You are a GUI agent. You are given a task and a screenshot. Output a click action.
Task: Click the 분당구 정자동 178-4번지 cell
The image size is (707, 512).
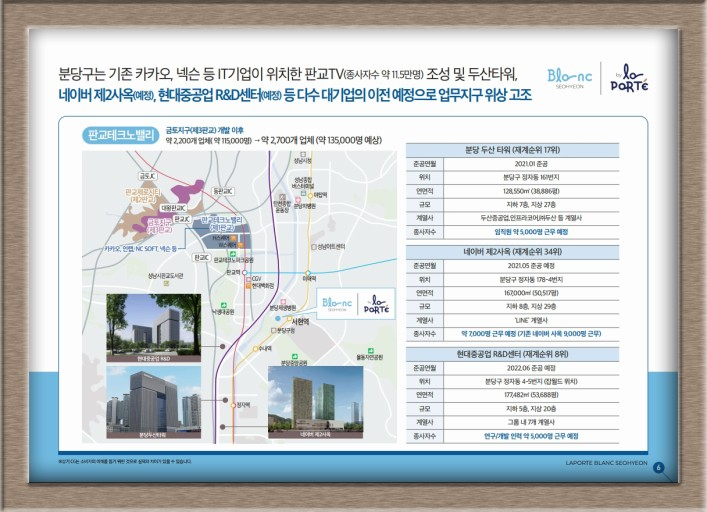(531, 279)
